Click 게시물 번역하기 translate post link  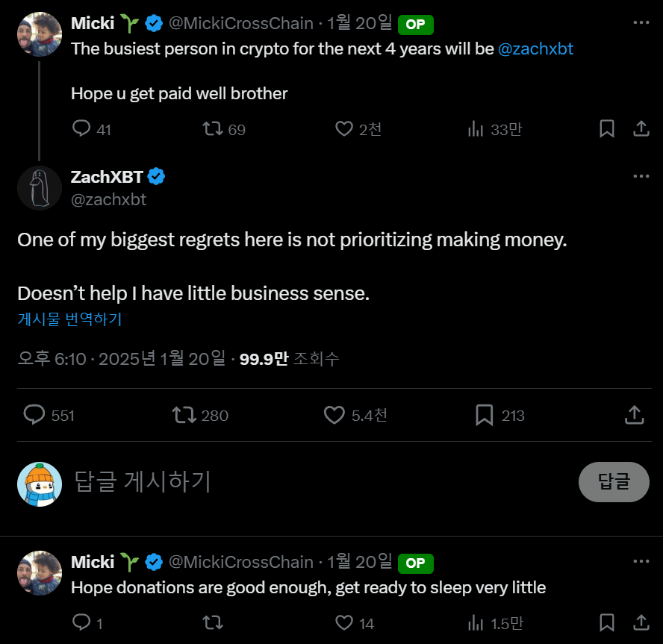click(69, 319)
